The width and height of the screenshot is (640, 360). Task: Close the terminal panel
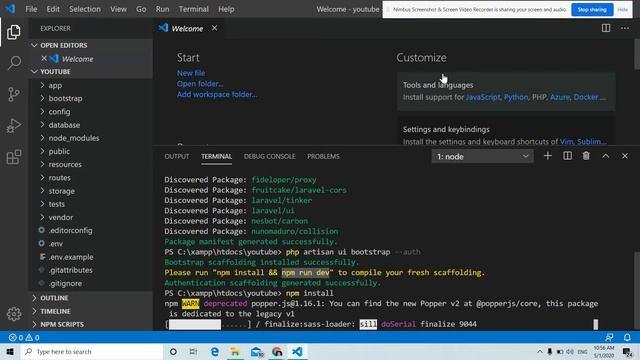tap(625, 156)
